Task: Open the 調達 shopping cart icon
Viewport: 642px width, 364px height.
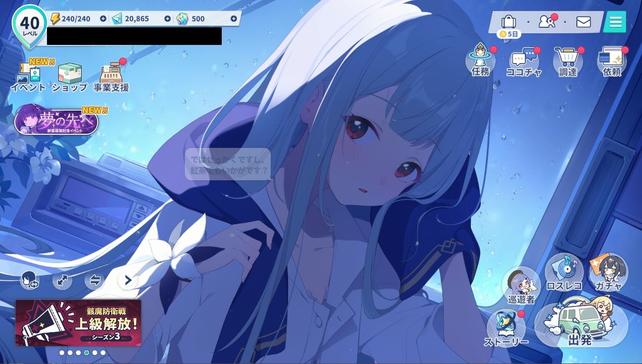Action: tap(567, 61)
